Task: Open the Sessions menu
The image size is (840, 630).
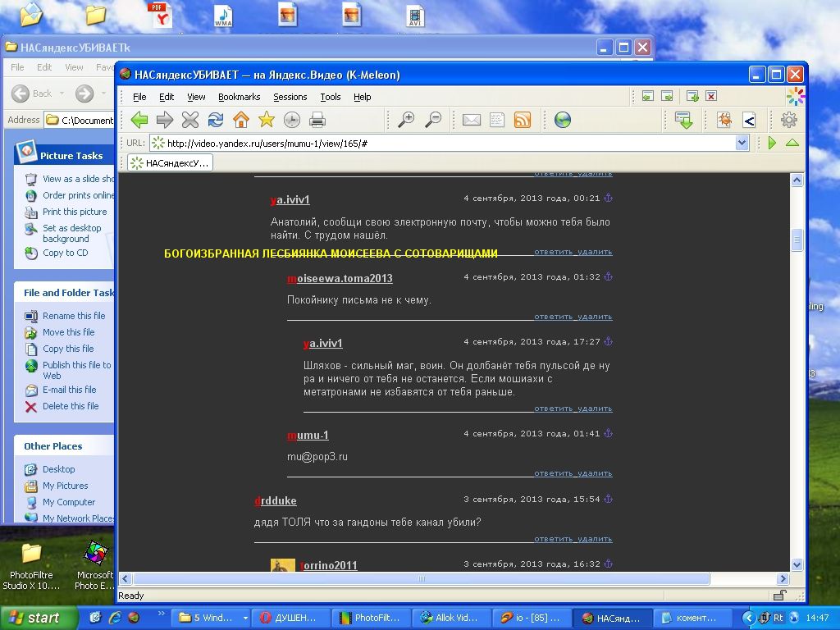Action: tap(290, 97)
